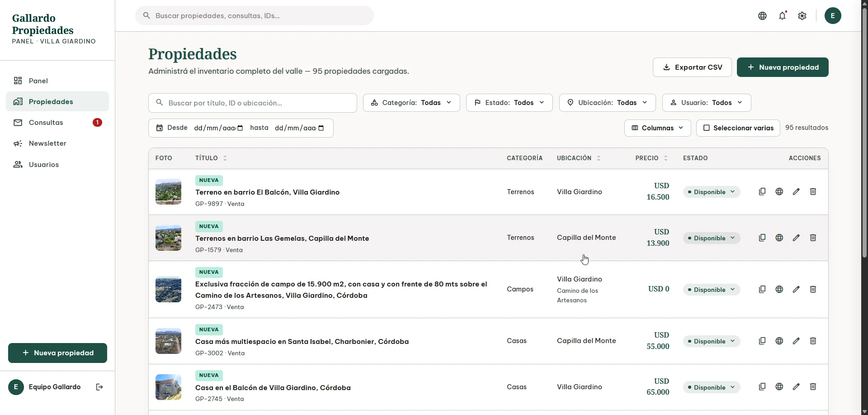Screen dimensions: 868x415
Task: Delete property GP-1579 with trash icon
Action: [x=813, y=238]
